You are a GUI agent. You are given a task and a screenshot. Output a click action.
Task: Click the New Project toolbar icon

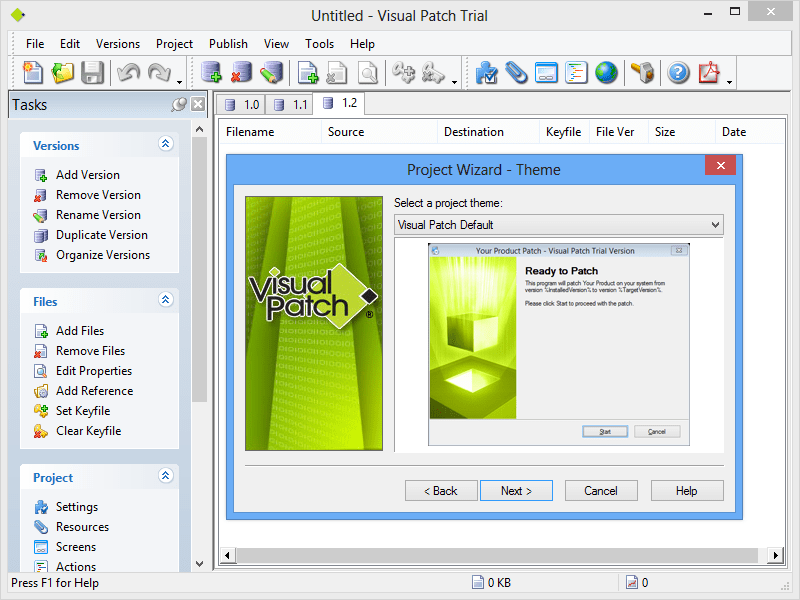click(x=33, y=72)
